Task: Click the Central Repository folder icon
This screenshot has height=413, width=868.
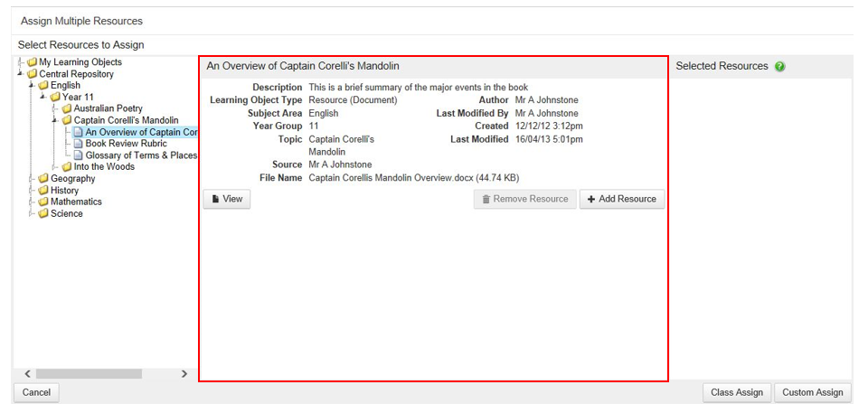Action: [33, 74]
